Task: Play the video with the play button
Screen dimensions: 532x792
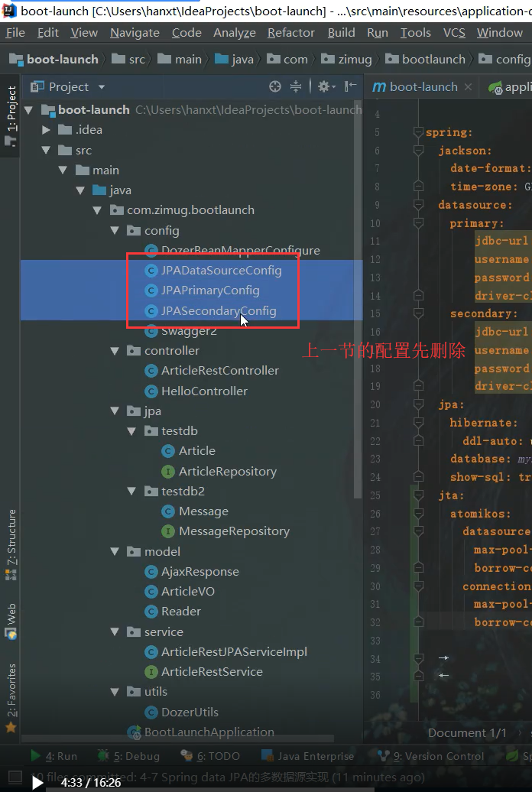Action: coord(37,782)
